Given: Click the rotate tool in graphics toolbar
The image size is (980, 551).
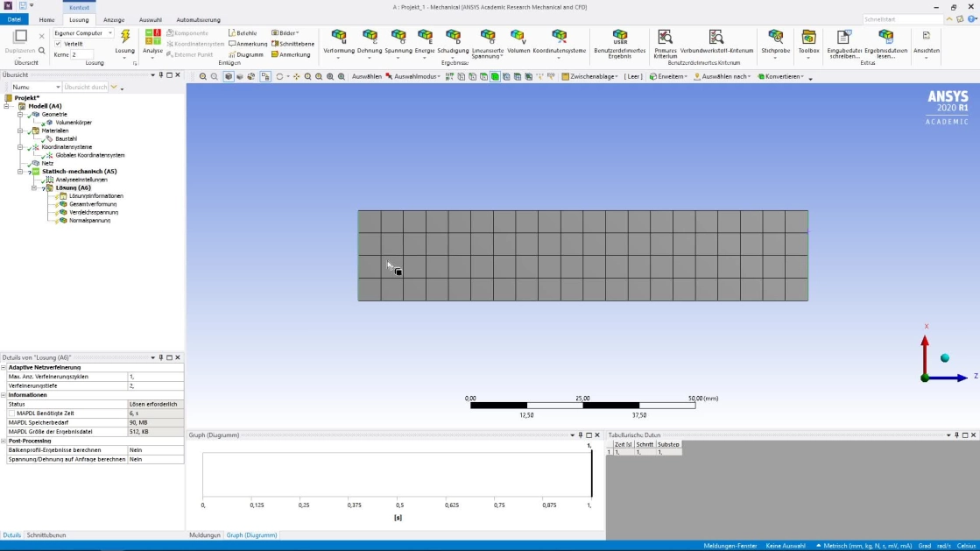Looking at the screenshot, I should click(279, 76).
